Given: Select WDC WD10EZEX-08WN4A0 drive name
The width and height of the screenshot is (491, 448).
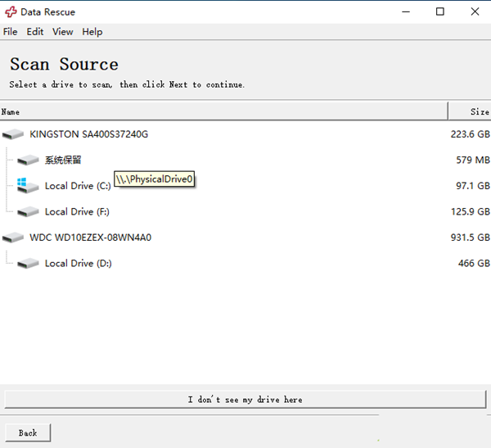Looking at the screenshot, I should [90, 238].
